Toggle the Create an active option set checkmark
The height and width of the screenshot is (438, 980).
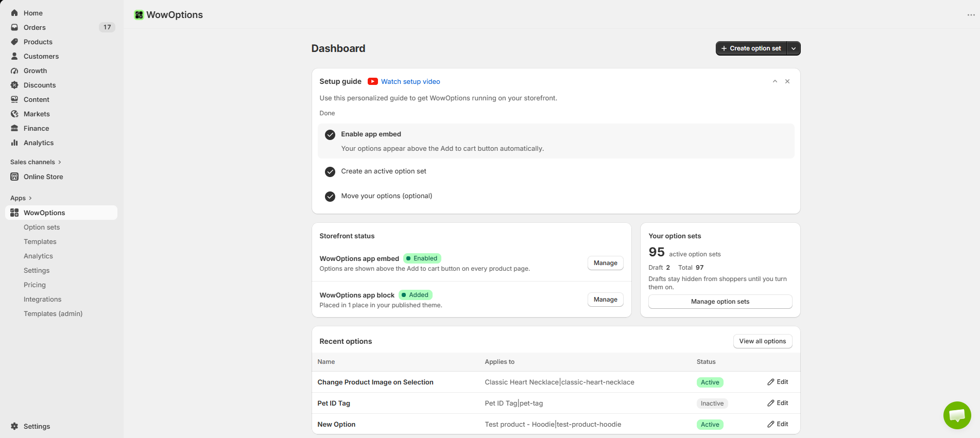pyautogui.click(x=330, y=172)
